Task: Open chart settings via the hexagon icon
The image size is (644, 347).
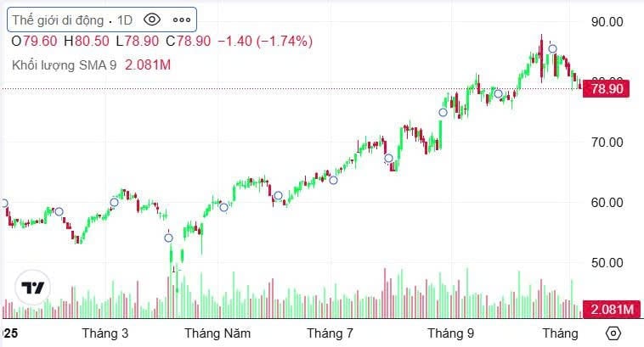Action: pos(615,333)
